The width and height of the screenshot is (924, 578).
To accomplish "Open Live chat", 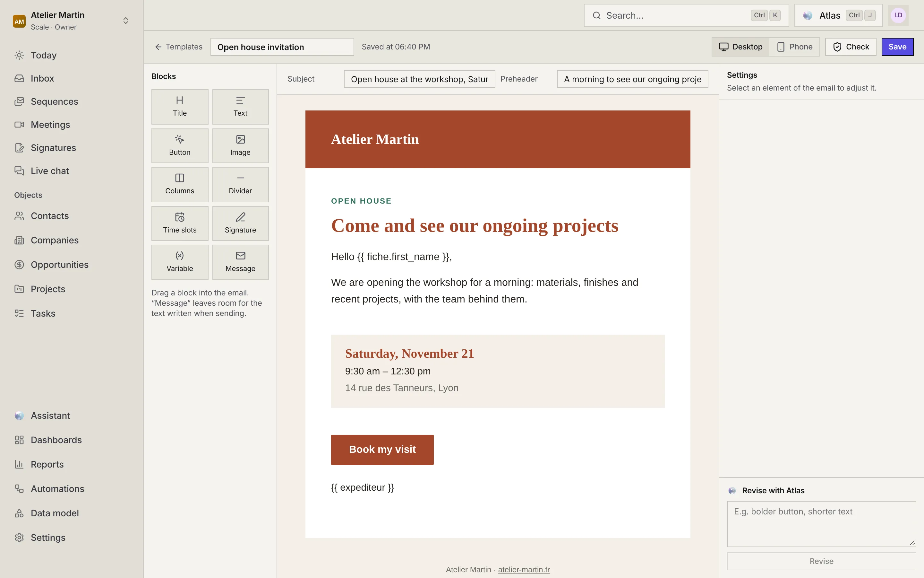I will [x=72, y=171].
